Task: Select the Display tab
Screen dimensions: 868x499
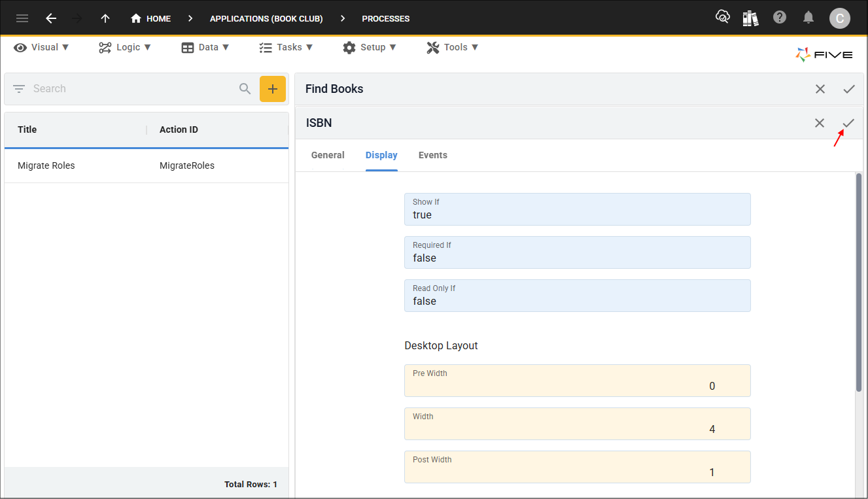Action: tap(381, 156)
